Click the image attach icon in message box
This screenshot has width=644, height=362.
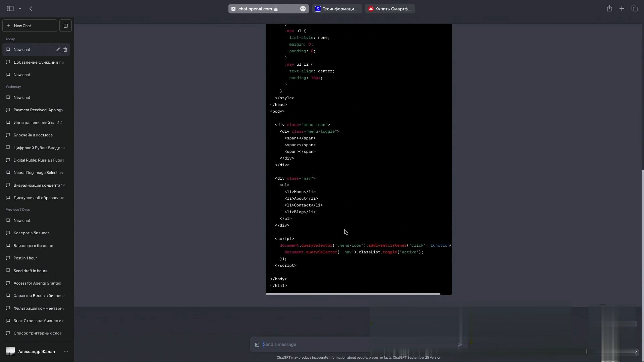click(257, 345)
